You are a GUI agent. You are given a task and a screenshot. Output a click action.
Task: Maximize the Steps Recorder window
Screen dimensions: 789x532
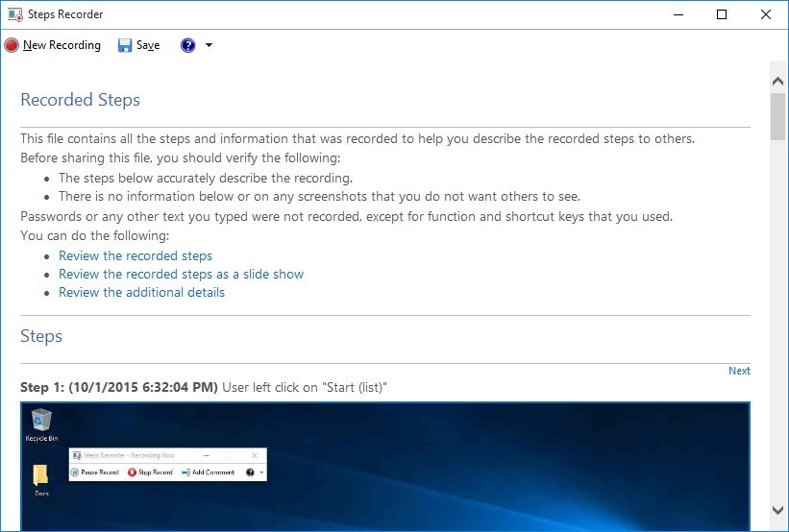click(x=722, y=14)
